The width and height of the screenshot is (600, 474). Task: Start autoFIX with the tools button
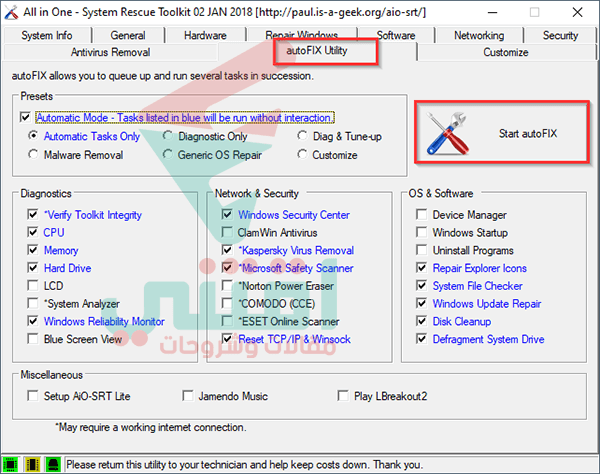pos(502,133)
